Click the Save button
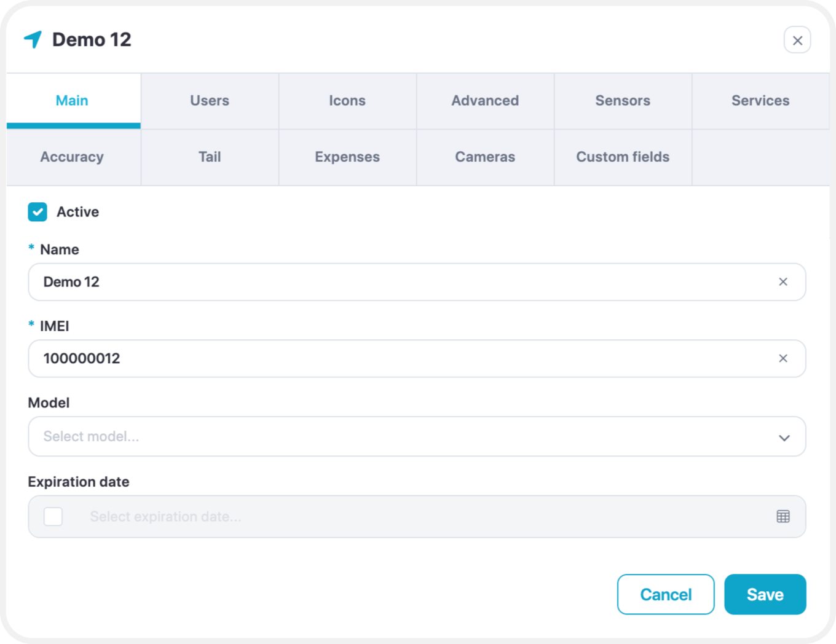This screenshot has width=836, height=644. click(x=765, y=594)
